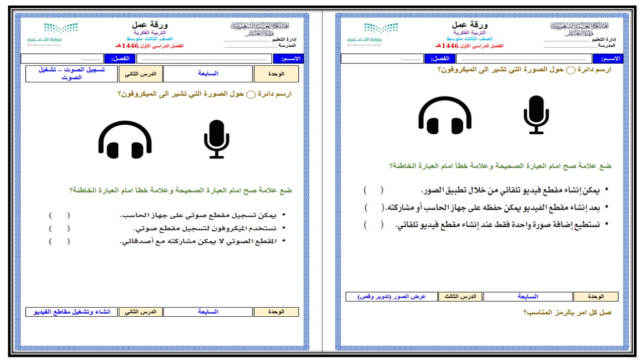Image resolution: width=644 pixels, height=362 pixels.
Task: Select the الوحدة cell in the عرض الصور row
Action: coord(596,297)
